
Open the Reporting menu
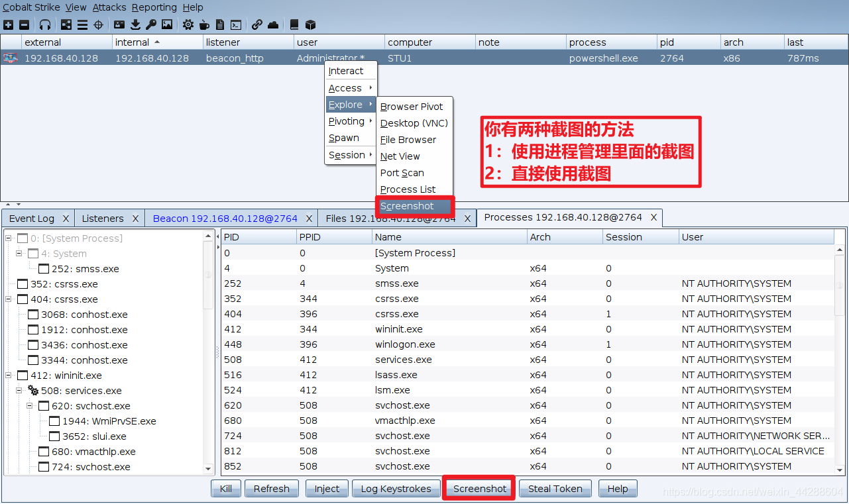[x=154, y=7]
